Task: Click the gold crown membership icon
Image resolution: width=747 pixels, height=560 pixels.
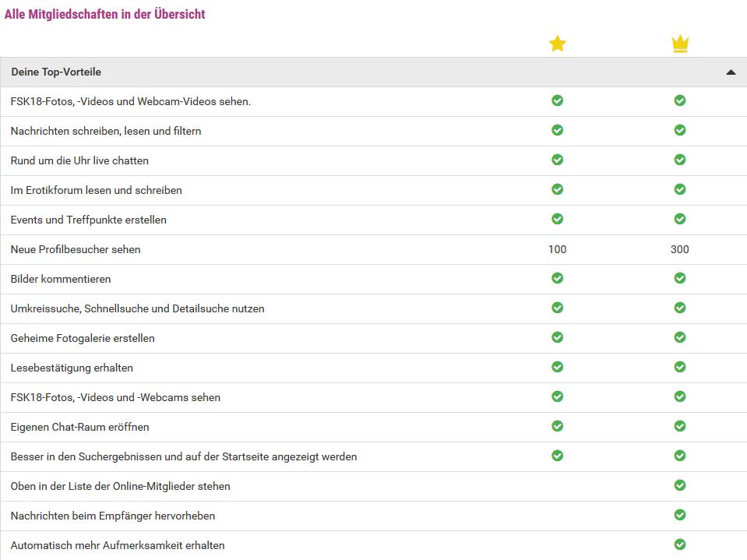Action: click(x=680, y=44)
